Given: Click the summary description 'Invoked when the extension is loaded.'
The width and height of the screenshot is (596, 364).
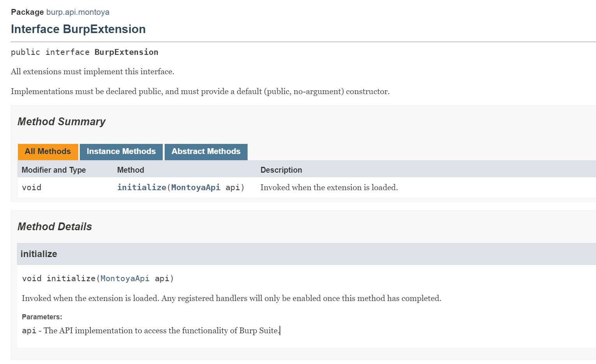Looking at the screenshot, I should (x=329, y=187).
